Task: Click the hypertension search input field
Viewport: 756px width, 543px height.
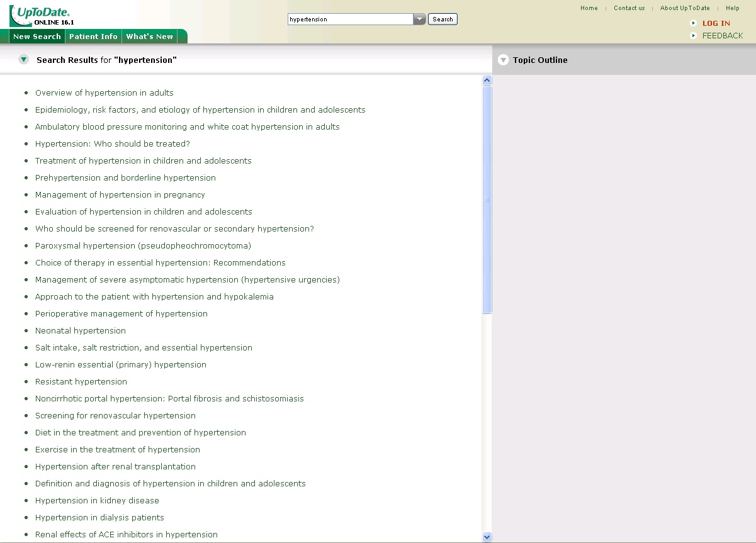Action: (x=350, y=20)
